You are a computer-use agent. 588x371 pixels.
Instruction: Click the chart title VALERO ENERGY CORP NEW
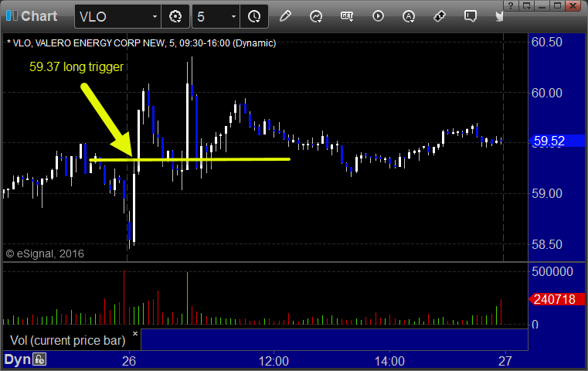100,43
